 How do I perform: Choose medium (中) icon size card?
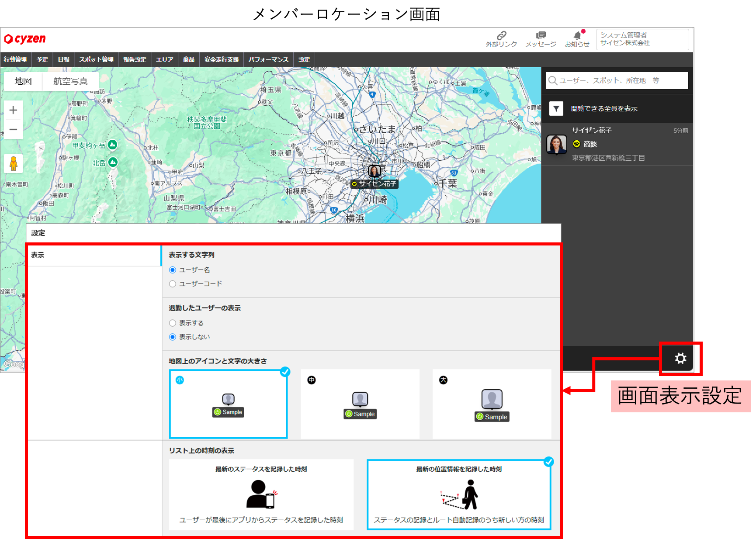[x=360, y=404]
